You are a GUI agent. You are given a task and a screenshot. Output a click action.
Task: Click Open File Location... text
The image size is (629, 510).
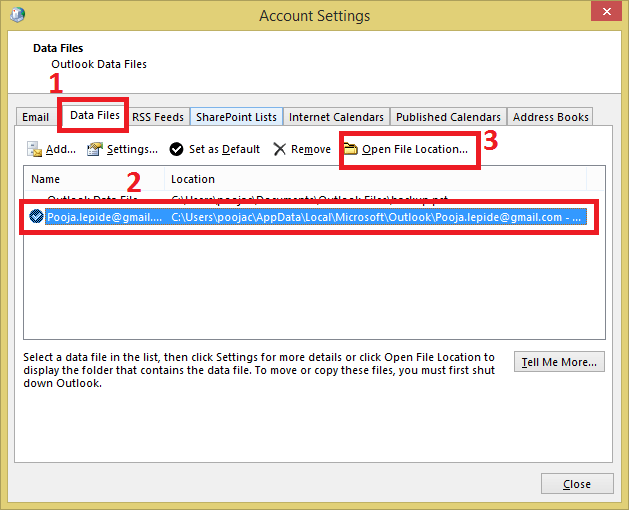[x=415, y=149]
